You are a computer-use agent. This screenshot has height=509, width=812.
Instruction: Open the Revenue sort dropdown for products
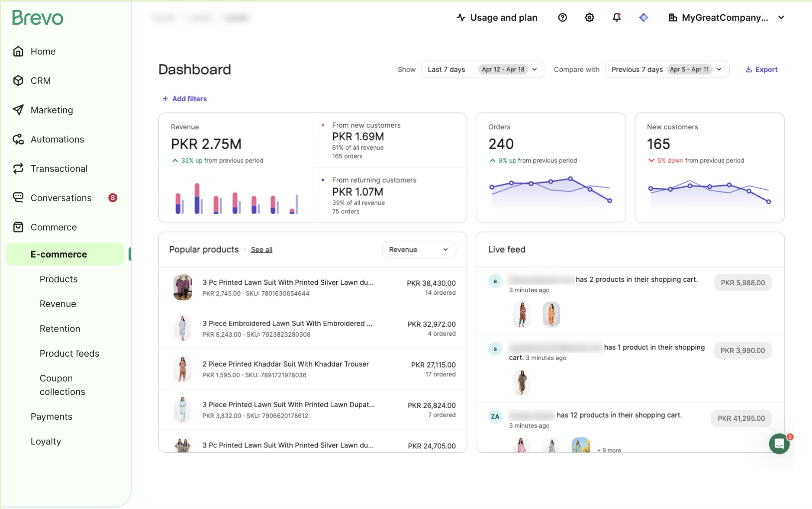pyautogui.click(x=419, y=250)
